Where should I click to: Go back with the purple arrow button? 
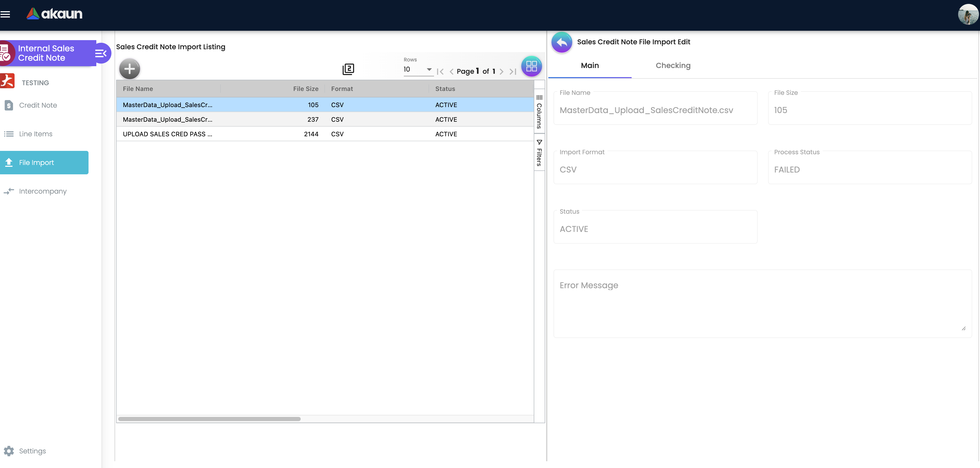[x=562, y=42]
